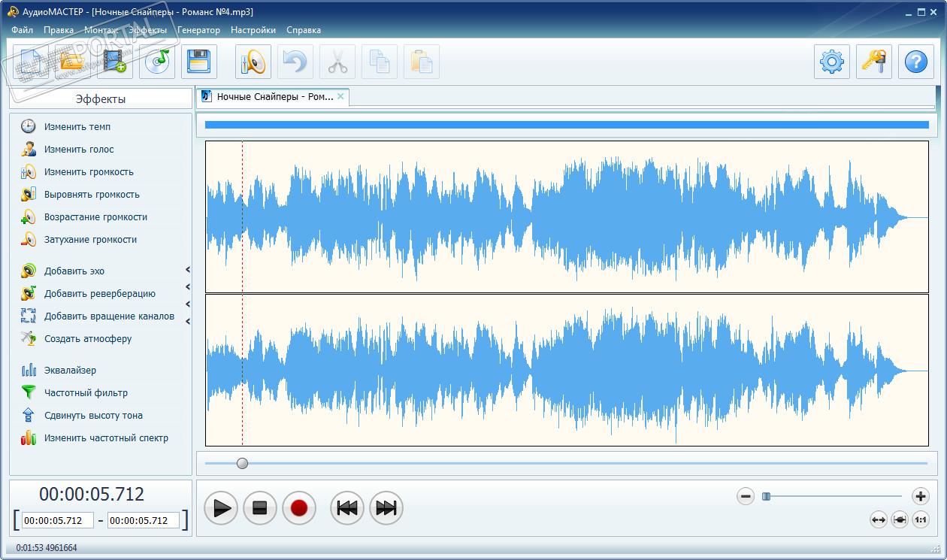The width and height of the screenshot is (947, 560).
Task: Open the Справка menu
Action: coord(304,30)
